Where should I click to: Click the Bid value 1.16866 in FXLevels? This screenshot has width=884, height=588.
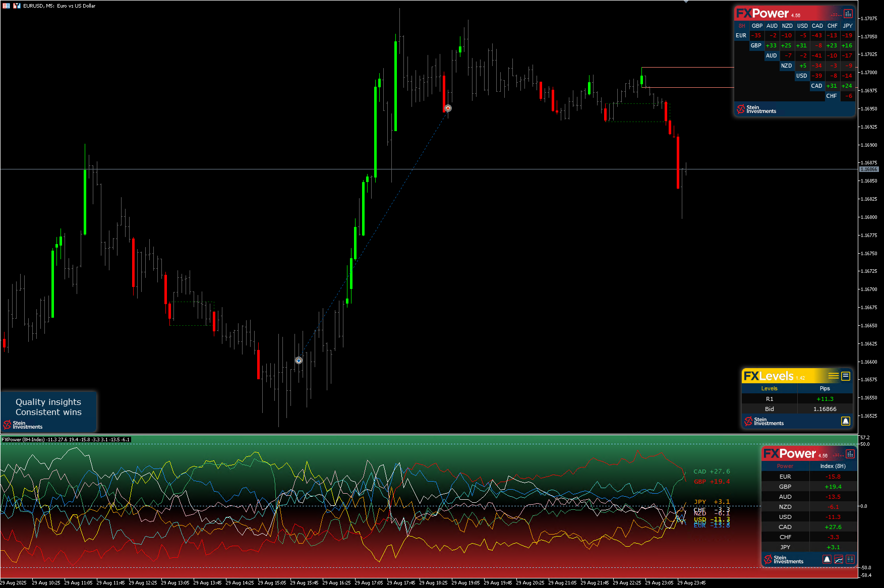[825, 409]
